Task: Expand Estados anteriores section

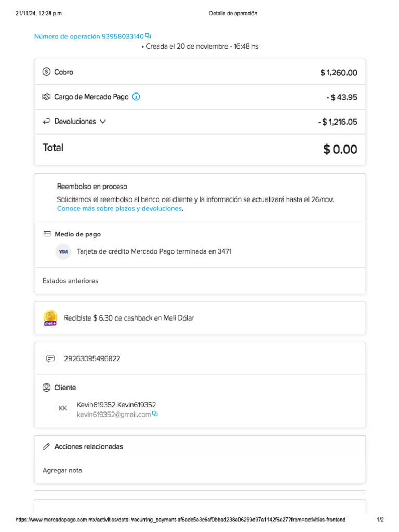Action: point(70,281)
